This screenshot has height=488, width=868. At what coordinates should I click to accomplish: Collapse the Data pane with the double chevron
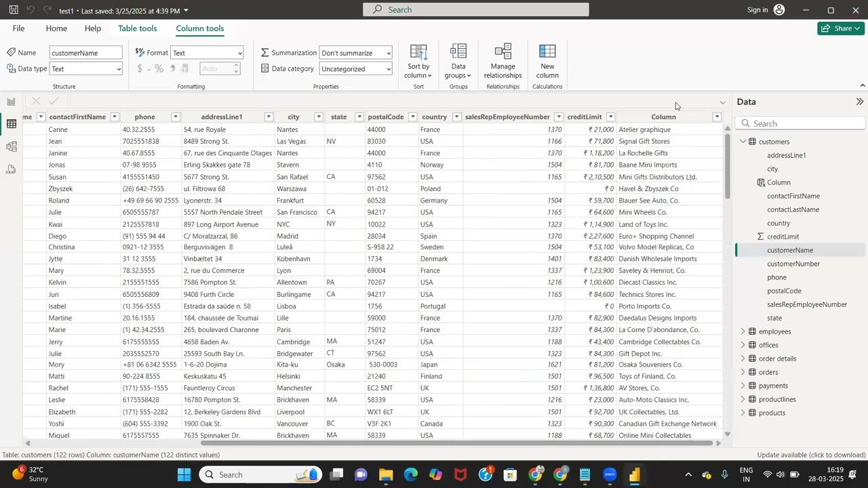860,102
